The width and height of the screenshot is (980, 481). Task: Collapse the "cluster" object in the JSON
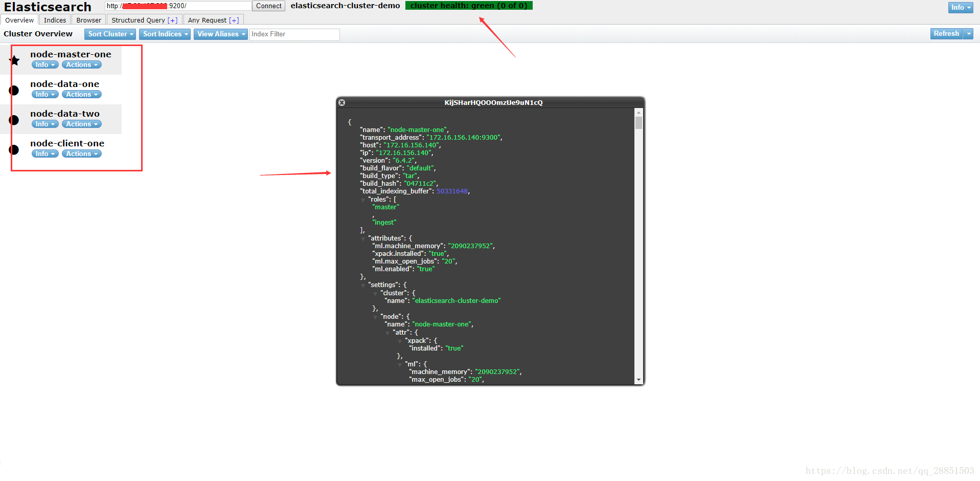[375, 293]
